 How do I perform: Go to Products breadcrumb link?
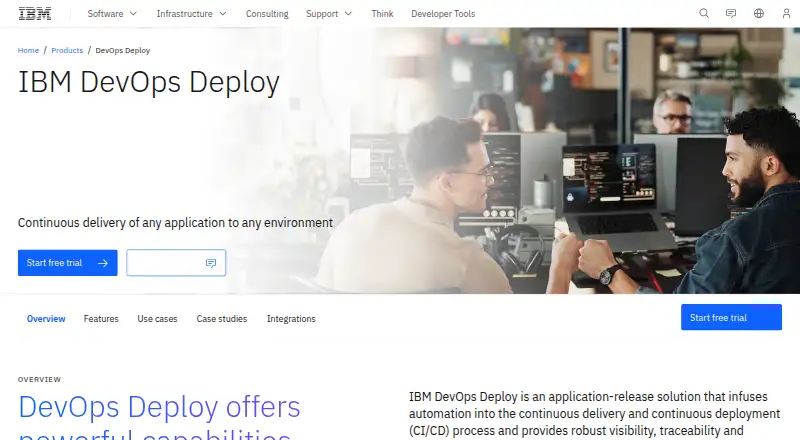(67, 50)
